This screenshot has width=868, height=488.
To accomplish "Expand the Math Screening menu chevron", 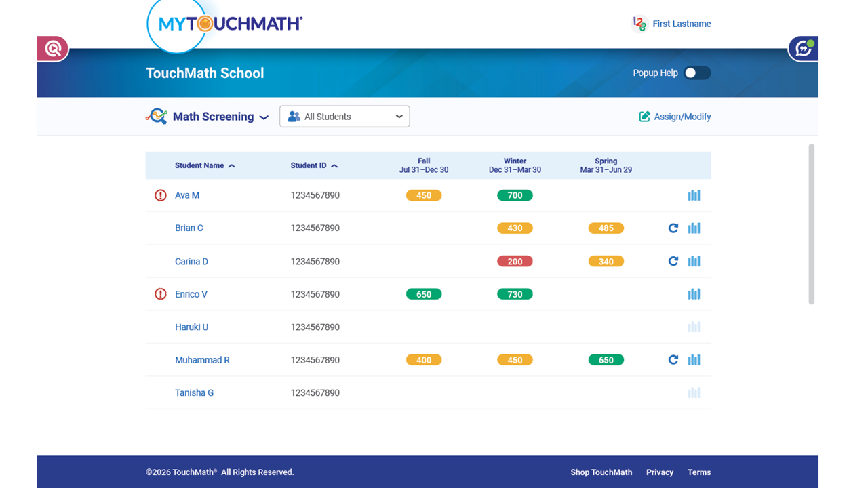I will click(264, 117).
